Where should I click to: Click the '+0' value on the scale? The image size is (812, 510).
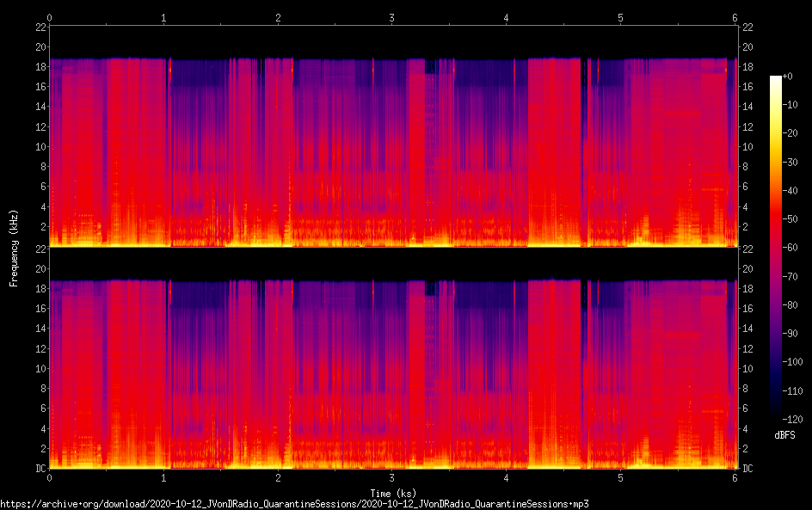[x=787, y=76]
